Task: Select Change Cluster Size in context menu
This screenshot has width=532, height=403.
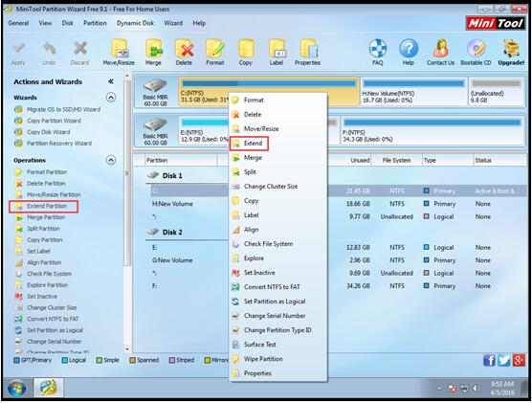Action: pyautogui.click(x=271, y=187)
